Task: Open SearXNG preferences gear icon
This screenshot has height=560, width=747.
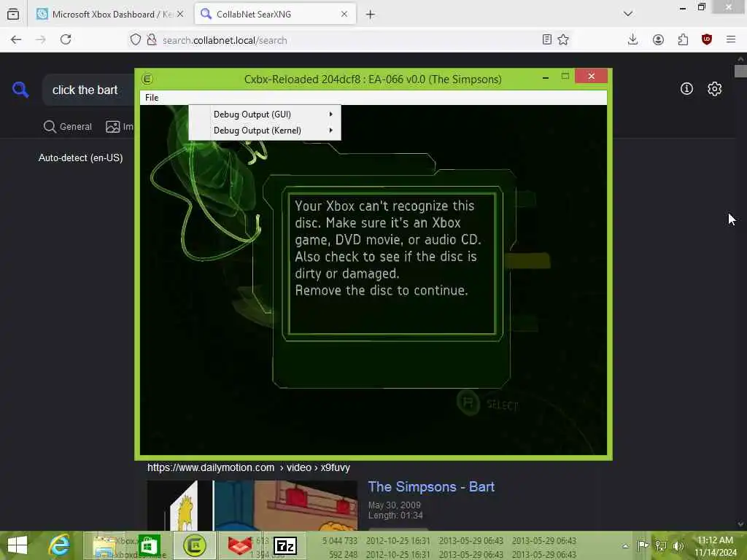Action: (x=715, y=89)
